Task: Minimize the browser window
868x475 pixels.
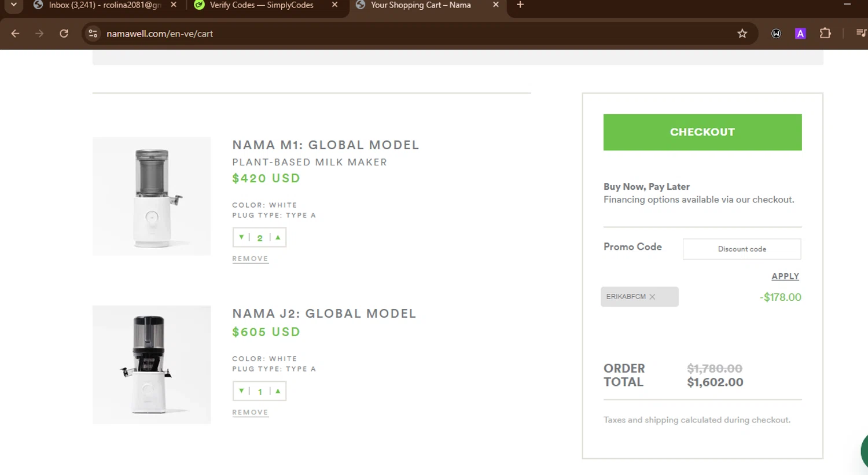Action: [x=847, y=5]
